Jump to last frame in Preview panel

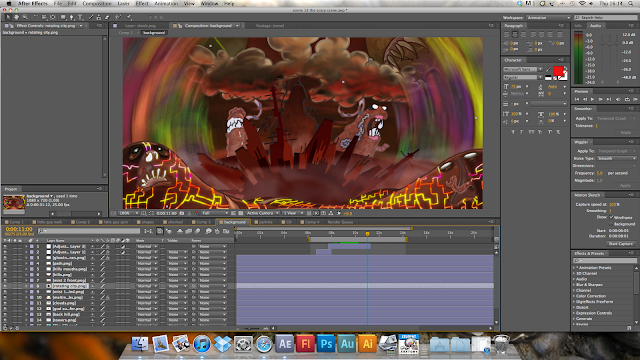pyautogui.click(x=609, y=99)
